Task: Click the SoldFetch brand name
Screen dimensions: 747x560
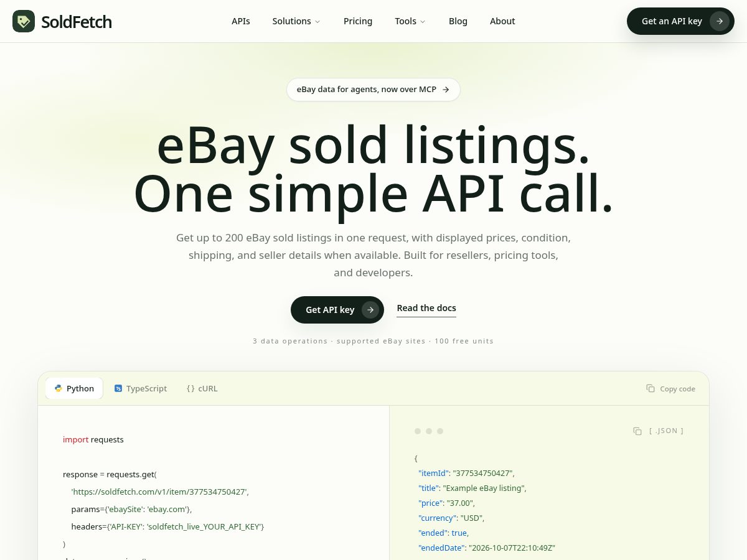Action: [77, 22]
